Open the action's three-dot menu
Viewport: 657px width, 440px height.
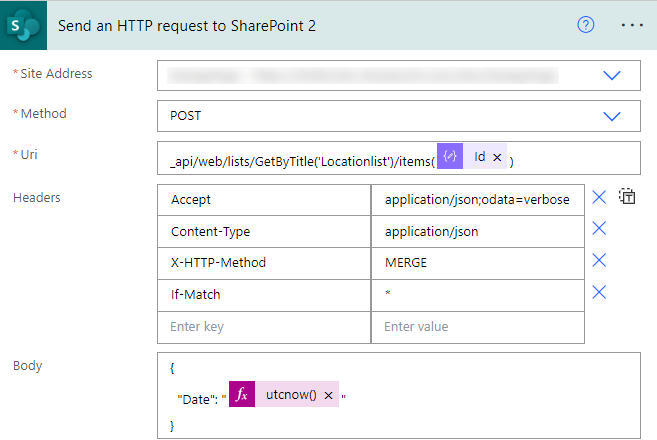[x=632, y=25]
